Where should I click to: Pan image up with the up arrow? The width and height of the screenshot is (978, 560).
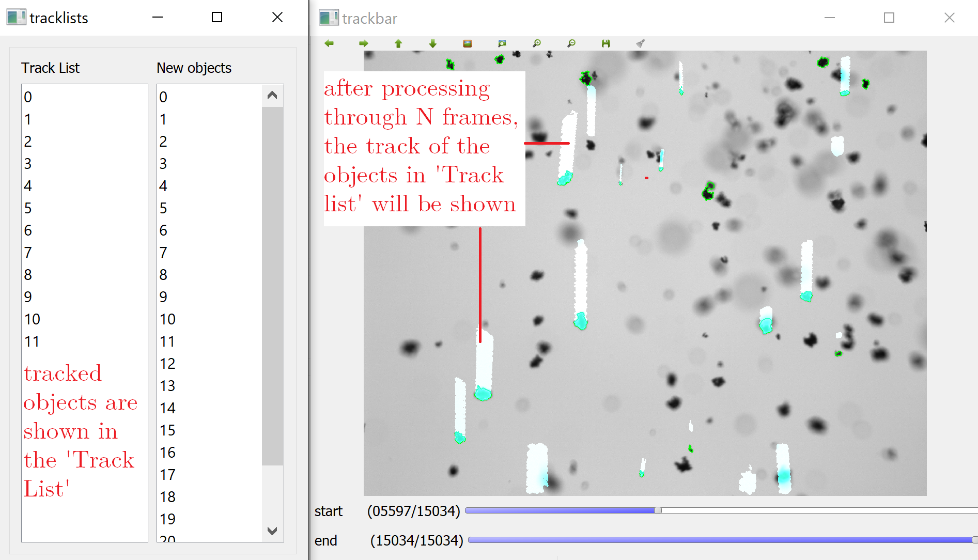(398, 43)
